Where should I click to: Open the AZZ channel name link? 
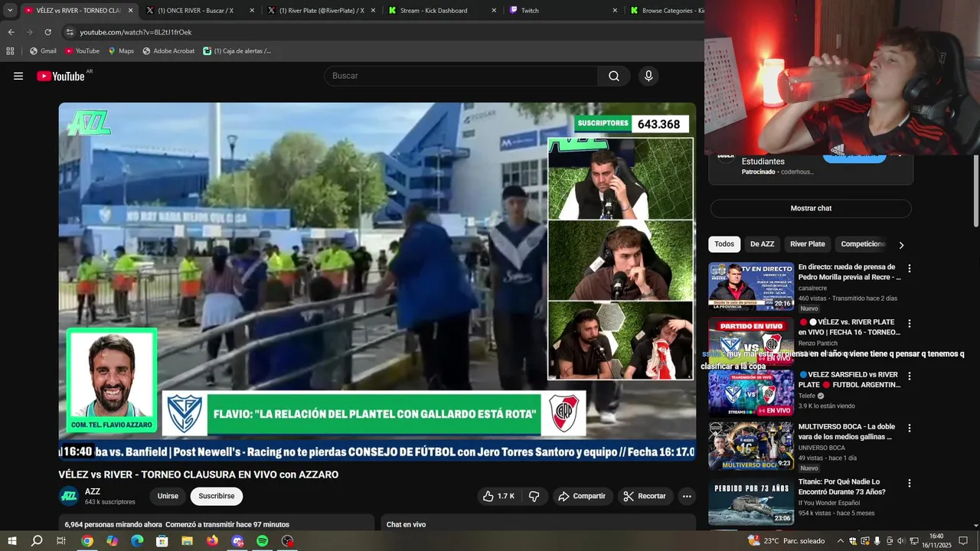(x=93, y=491)
